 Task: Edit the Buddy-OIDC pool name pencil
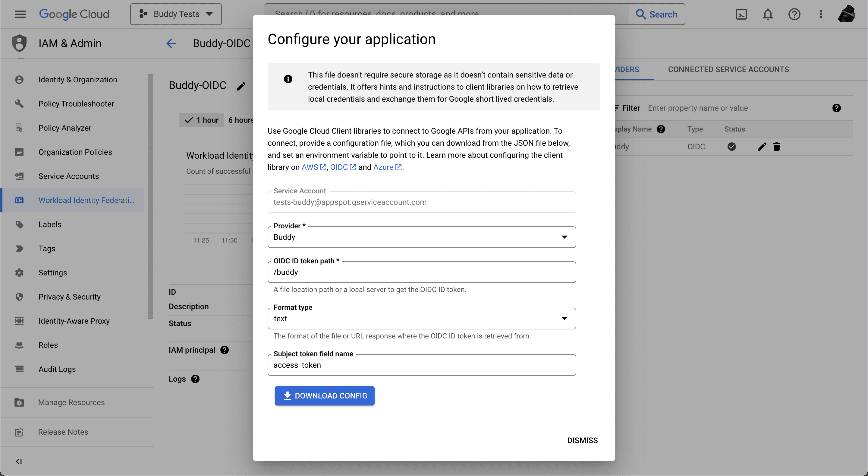(x=241, y=86)
